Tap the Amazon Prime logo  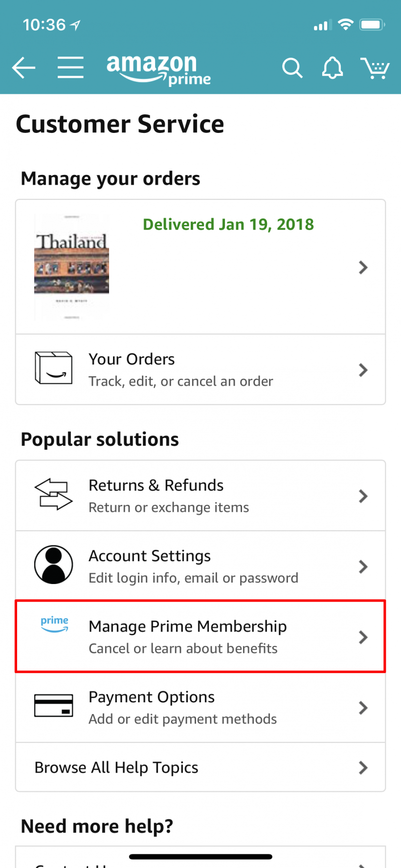(158, 69)
